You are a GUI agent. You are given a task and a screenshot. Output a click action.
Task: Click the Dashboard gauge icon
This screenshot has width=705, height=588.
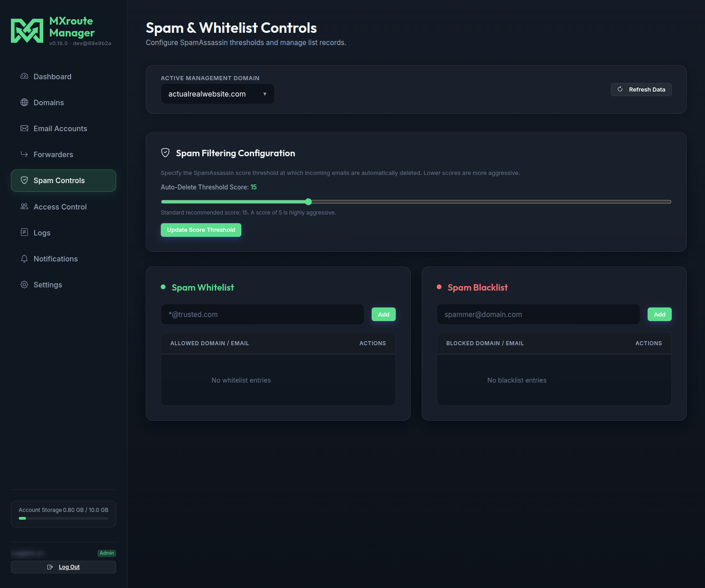pos(24,77)
